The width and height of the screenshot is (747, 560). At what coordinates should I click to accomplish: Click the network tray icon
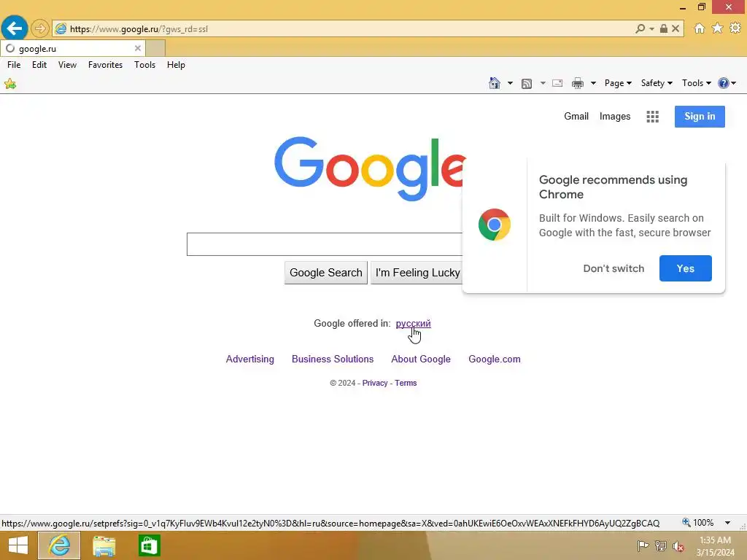[661, 546]
